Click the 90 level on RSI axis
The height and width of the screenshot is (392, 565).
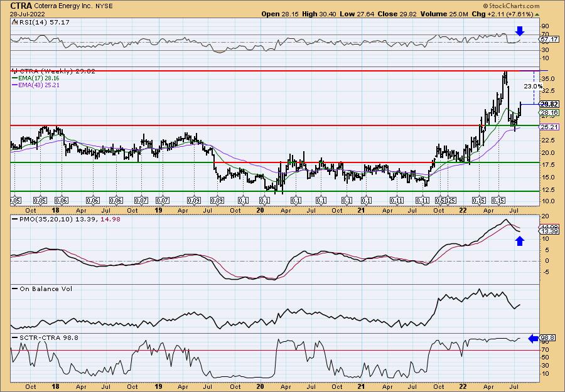pyautogui.click(x=545, y=26)
